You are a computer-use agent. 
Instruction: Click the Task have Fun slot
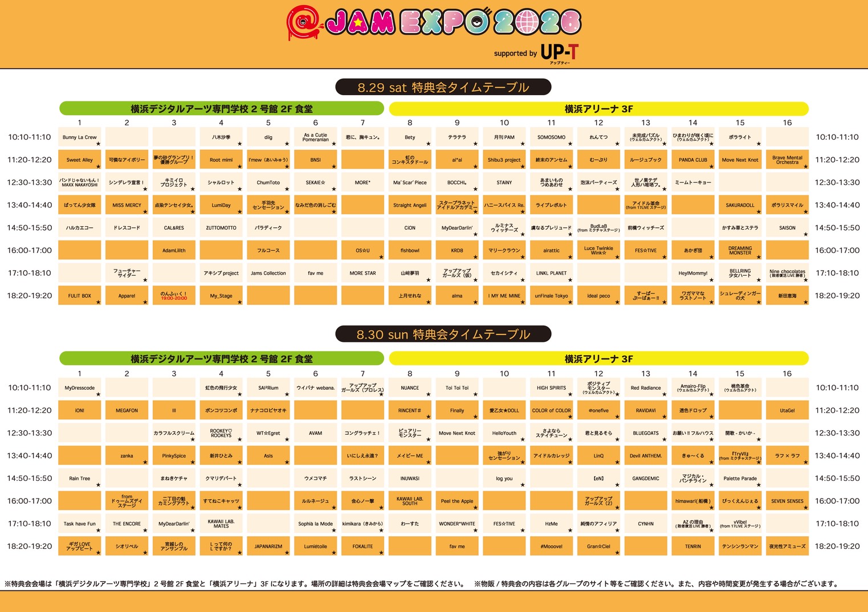point(80,524)
